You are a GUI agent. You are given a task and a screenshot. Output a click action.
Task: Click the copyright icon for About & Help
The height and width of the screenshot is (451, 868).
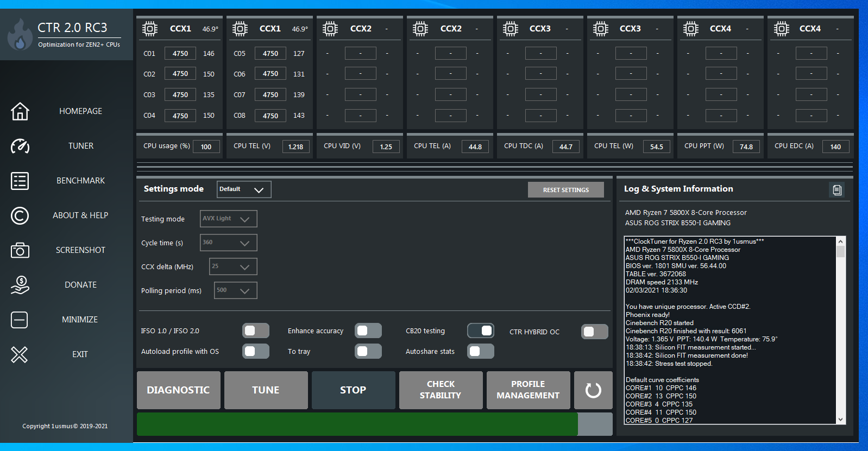(x=20, y=215)
